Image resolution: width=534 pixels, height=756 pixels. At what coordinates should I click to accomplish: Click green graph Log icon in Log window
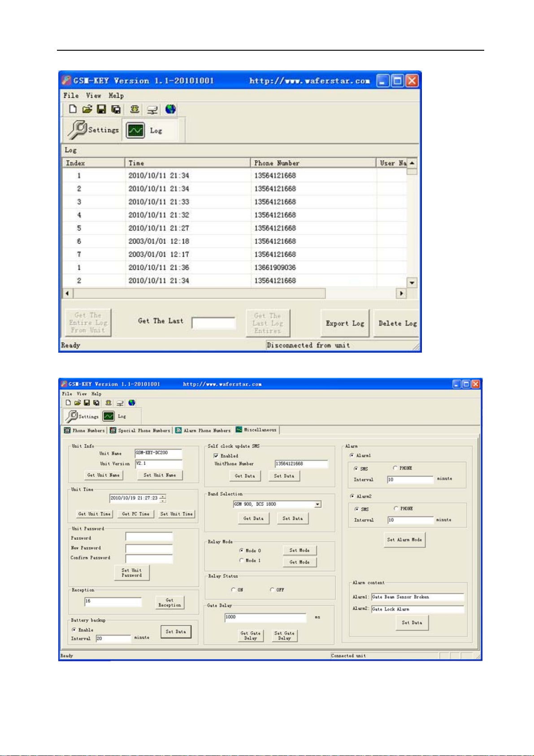point(135,131)
